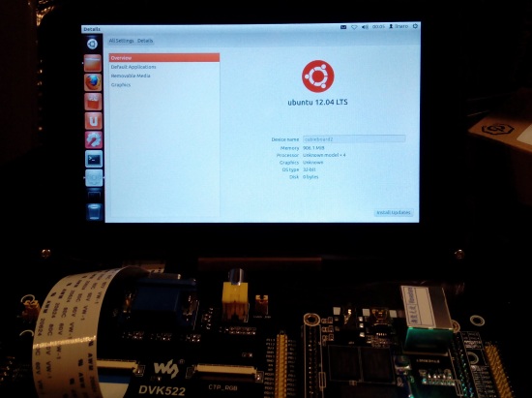532x398 pixels.
Task: Click the OS type value 32-bit
Action: (310, 169)
